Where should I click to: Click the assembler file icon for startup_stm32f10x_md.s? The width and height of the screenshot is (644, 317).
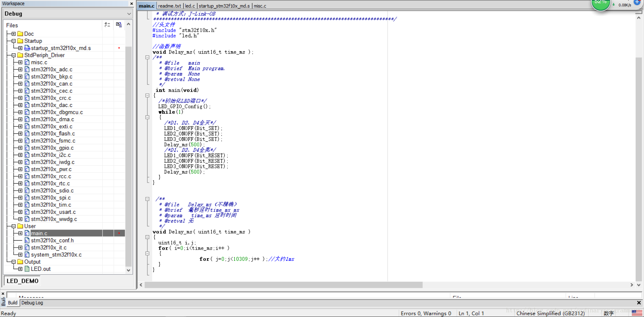click(27, 48)
